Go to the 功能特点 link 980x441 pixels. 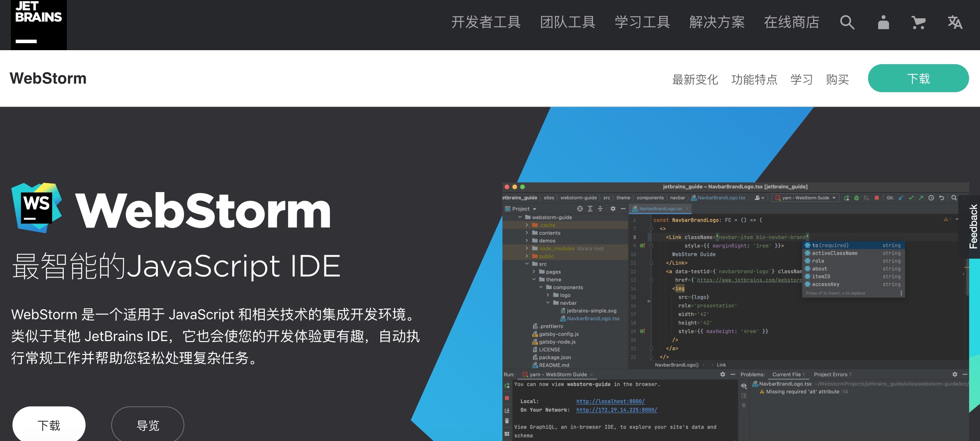point(754,79)
